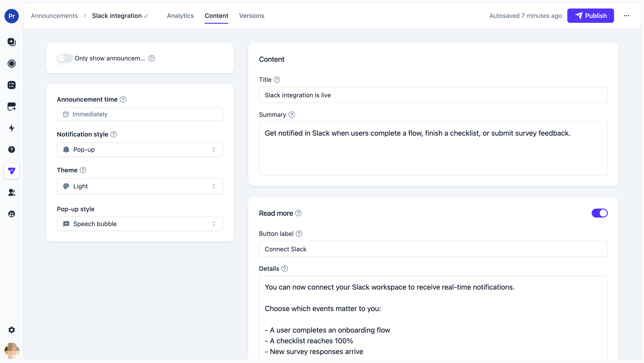
Task: Open the Notification style Pop-up dropdown
Action: click(x=140, y=149)
